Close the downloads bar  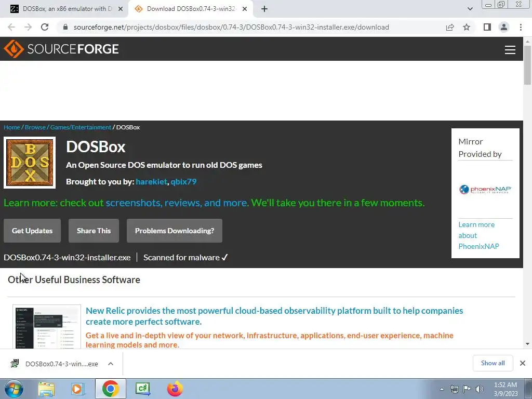click(523, 363)
